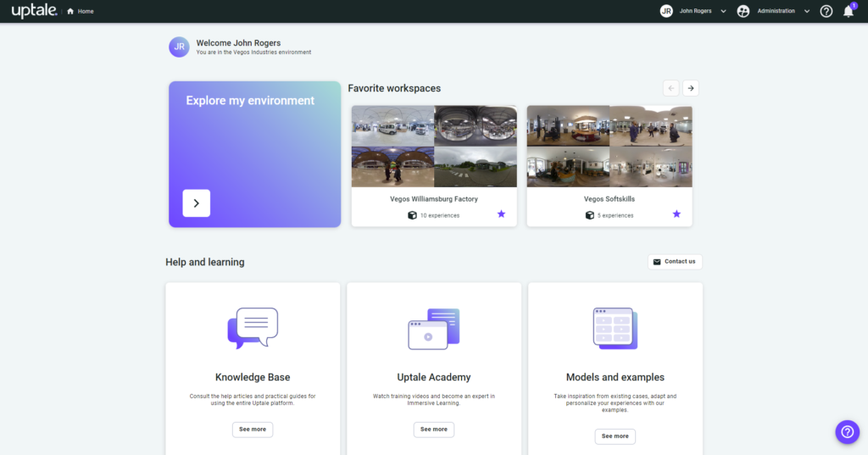Image resolution: width=868 pixels, height=455 pixels.
Task: Go to the Home menu item
Action: [x=81, y=11]
